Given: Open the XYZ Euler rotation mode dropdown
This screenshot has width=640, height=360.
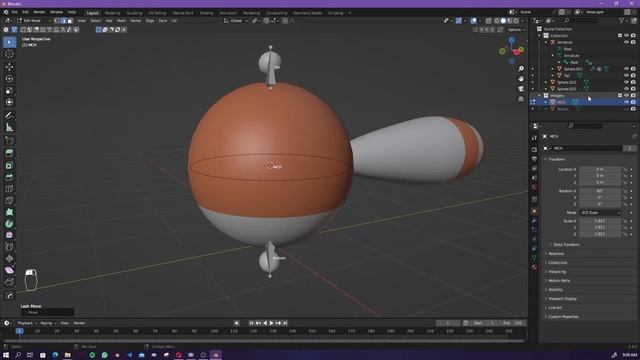Looking at the screenshot, I should 600,213.
